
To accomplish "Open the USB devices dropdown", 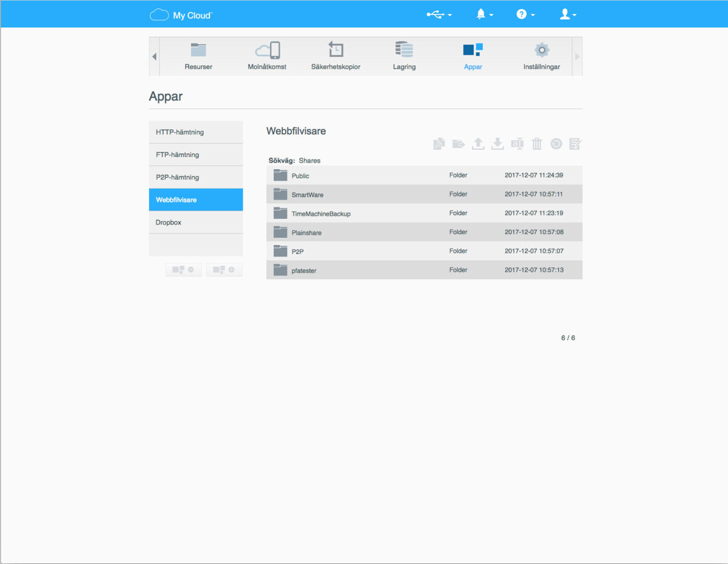I will click(x=439, y=15).
